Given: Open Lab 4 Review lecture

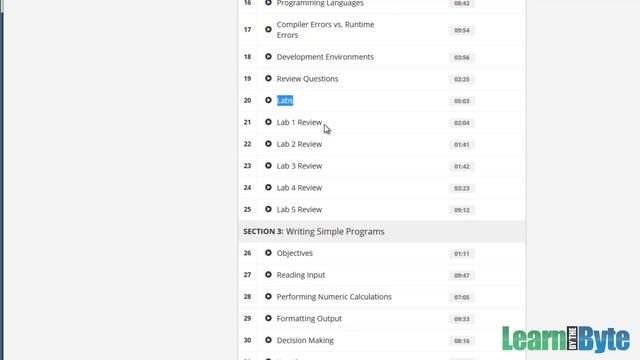Looking at the screenshot, I should [x=299, y=188].
